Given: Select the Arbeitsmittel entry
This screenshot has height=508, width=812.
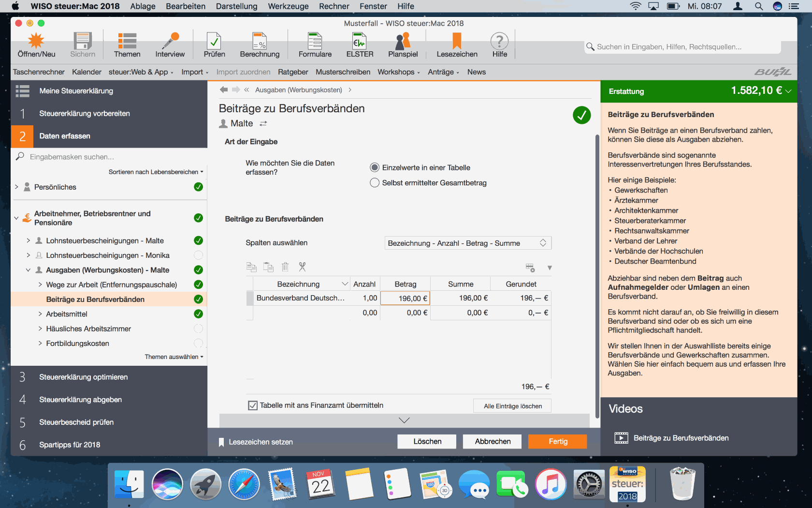Looking at the screenshot, I should coord(67,314).
